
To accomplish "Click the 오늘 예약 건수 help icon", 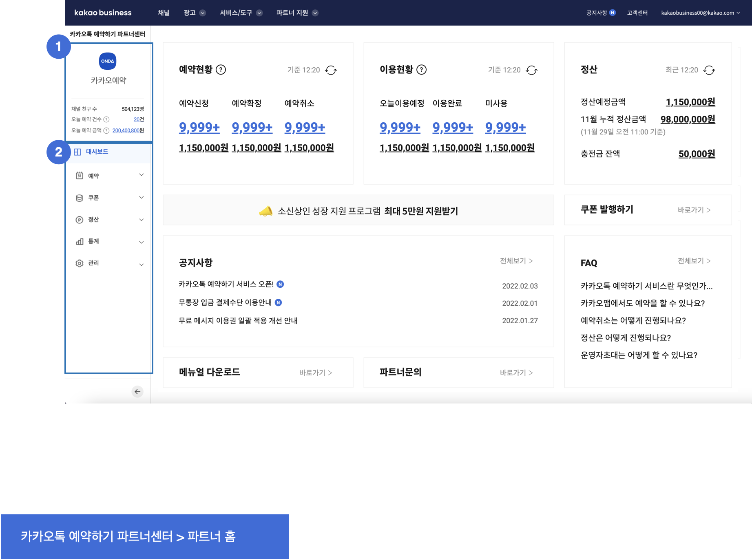I will click(x=106, y=119).
